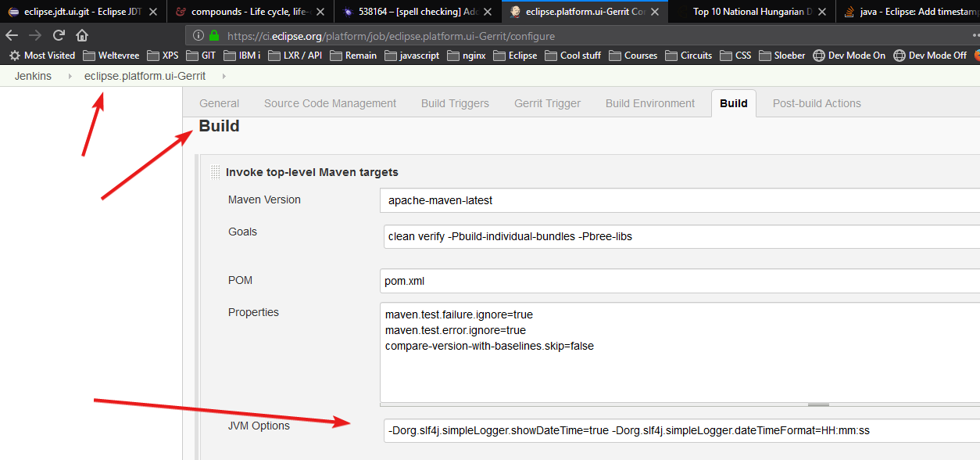Open site information icon in address bar
Screen dimensions: 980x460
(199, 36)
